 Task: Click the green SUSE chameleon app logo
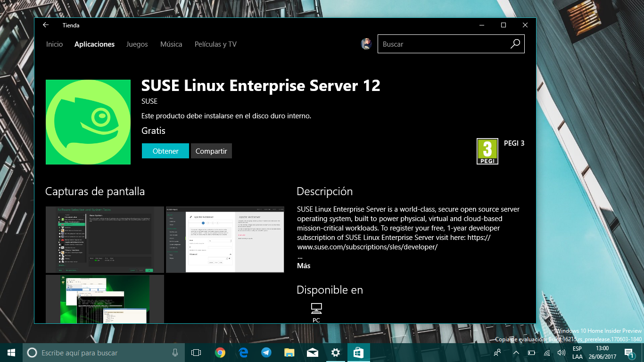[x=88, y=122]
